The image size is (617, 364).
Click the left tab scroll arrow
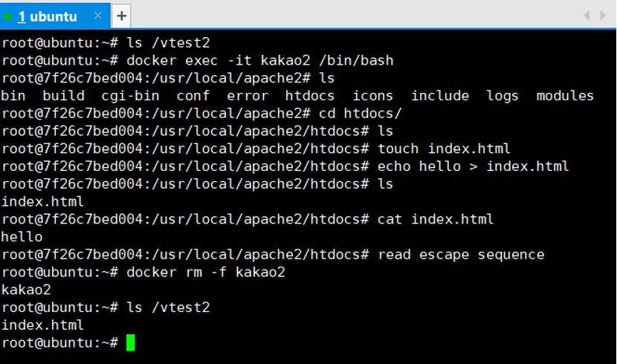coord(587,16)
